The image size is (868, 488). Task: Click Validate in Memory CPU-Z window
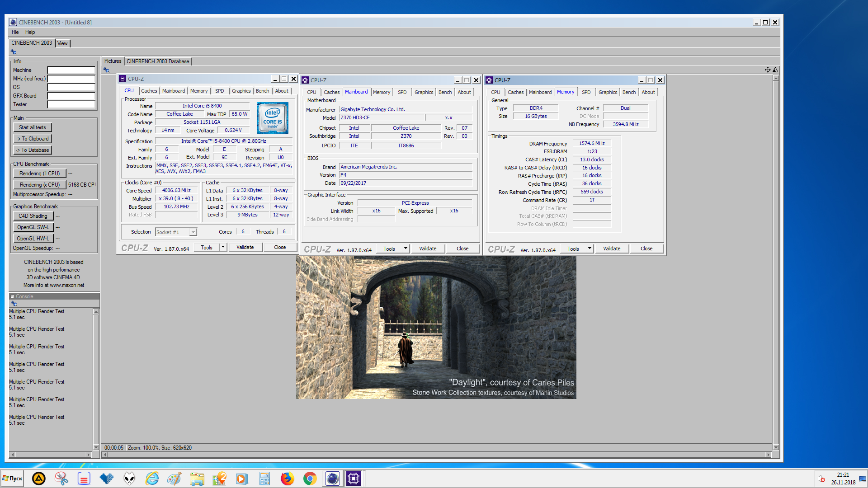tap(612, 249)
